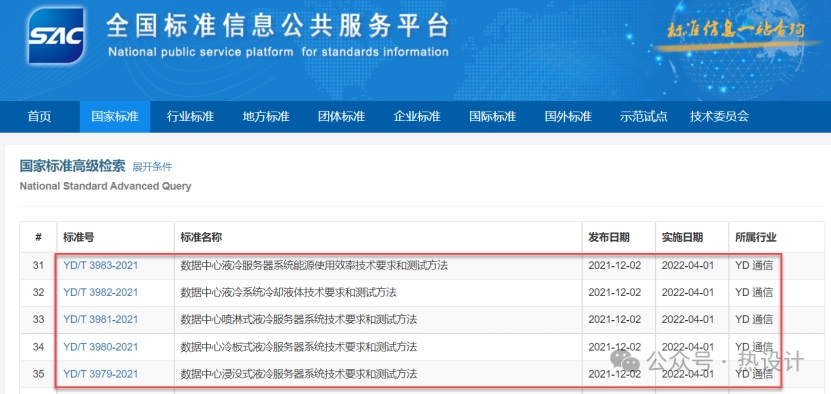Select title 数据中心冷板式液冷服务器系统技术要求和测试方法
The height and width of the screenshot is (394, 831).
298,347
